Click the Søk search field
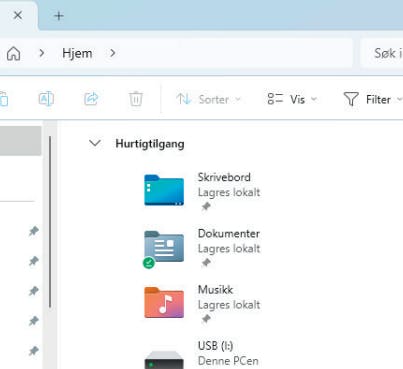This screenshot has height=369, width=403. pyautogui.click(x=382, y=53)
